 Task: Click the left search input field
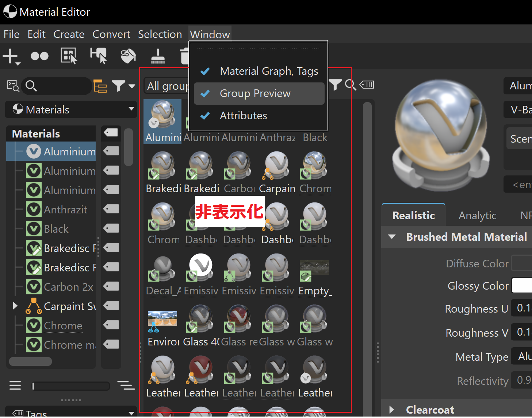[x=57, y=86]
